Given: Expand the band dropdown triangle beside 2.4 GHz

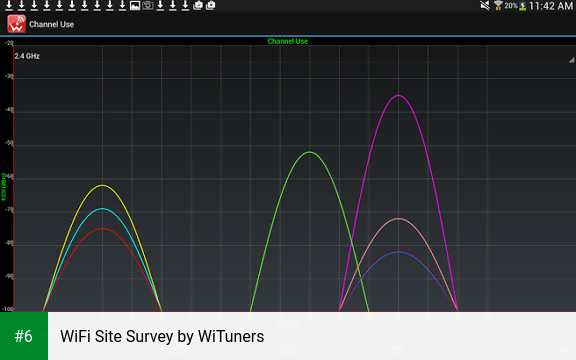Looking at the screenshot, I should tap(571, 60).
